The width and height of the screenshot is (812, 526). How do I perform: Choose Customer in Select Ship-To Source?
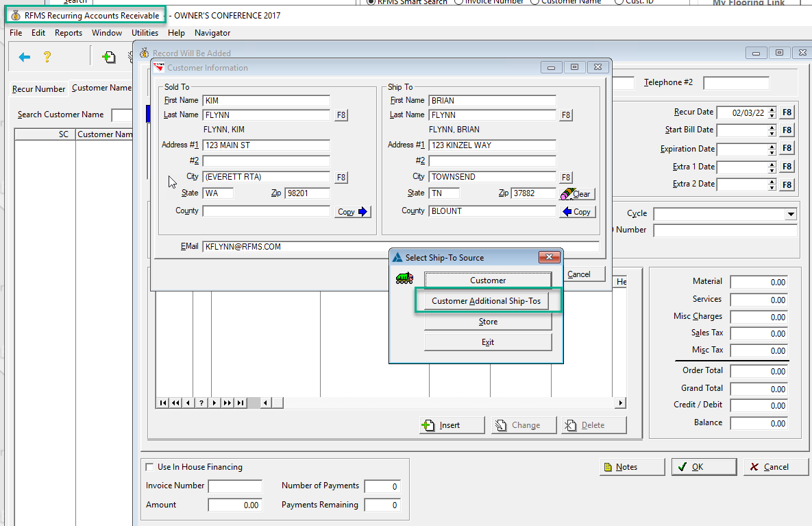click(x=488, y=280)
